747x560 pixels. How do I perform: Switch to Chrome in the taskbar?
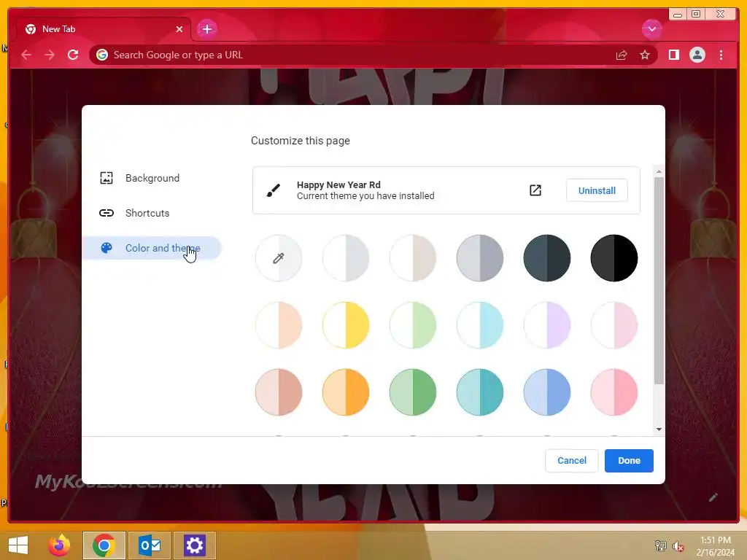click(x=104, y=545)
